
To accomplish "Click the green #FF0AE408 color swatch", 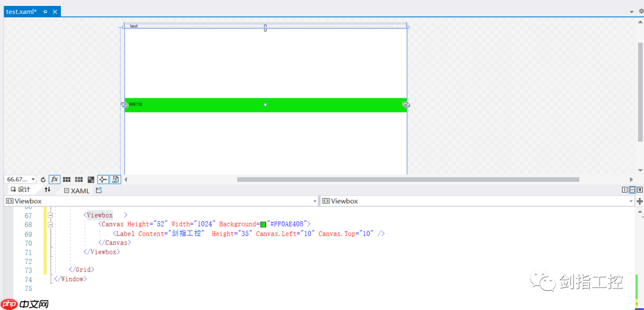I will click(x=263, y=225).
